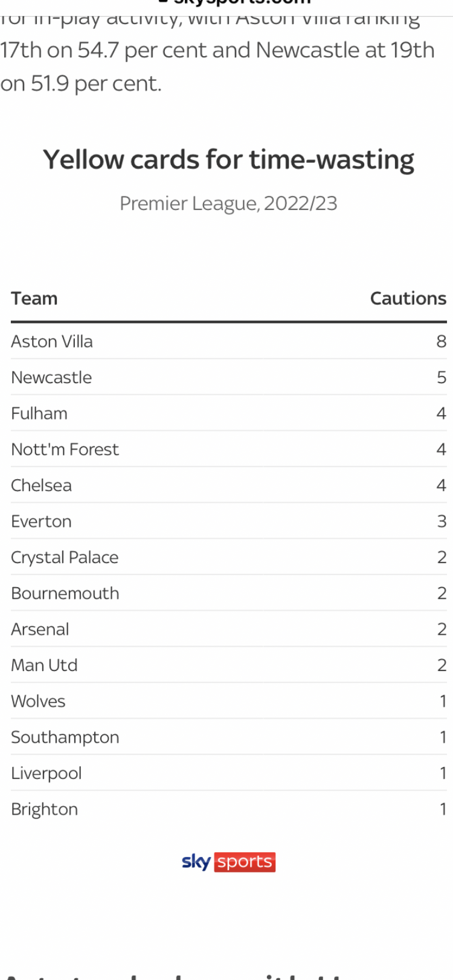Click the Man Utd row
The height and width of the screenshot is (980, 453).
(228, 665)
